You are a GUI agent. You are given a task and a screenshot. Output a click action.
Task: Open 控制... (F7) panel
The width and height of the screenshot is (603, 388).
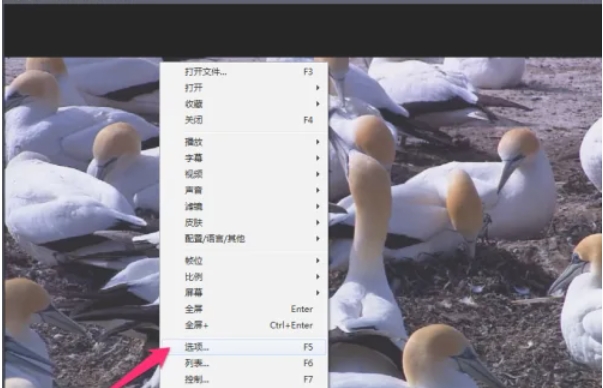tap(244, 380)
